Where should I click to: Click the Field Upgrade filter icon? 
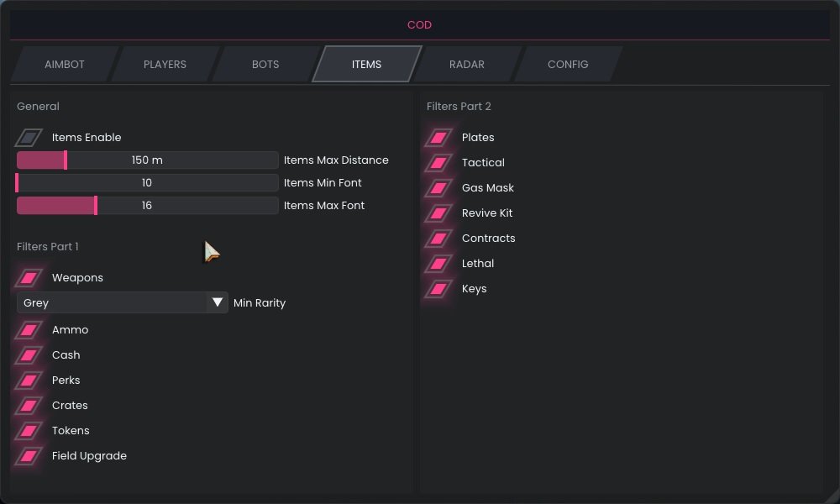(29, 455)
